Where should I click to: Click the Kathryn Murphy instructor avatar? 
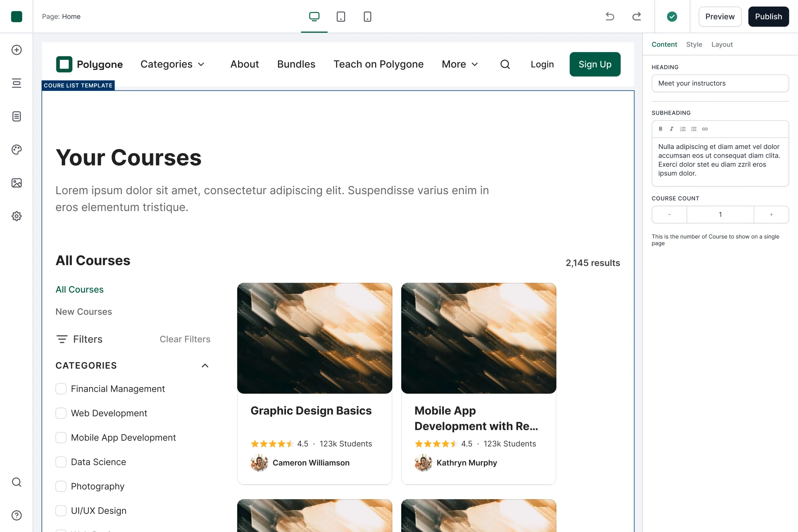(x=423, y=463)
